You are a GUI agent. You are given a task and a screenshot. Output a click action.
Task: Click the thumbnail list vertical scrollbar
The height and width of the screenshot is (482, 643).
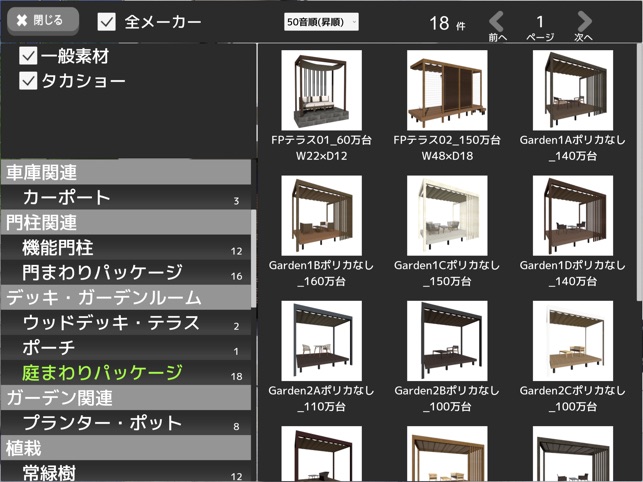coord(639,172)
